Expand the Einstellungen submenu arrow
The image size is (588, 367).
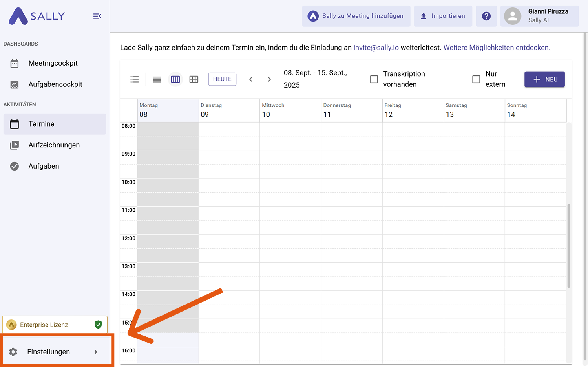tap(96, 352)
